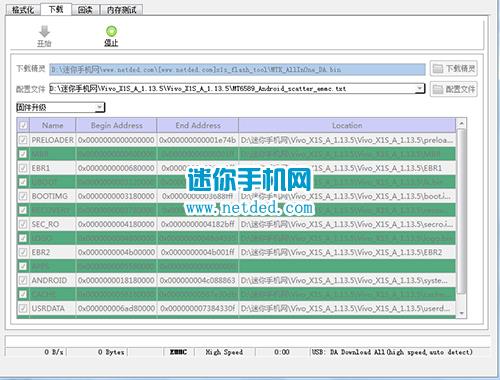
Task: Open scatter config file browse button
Action: [x=454, y=89]
